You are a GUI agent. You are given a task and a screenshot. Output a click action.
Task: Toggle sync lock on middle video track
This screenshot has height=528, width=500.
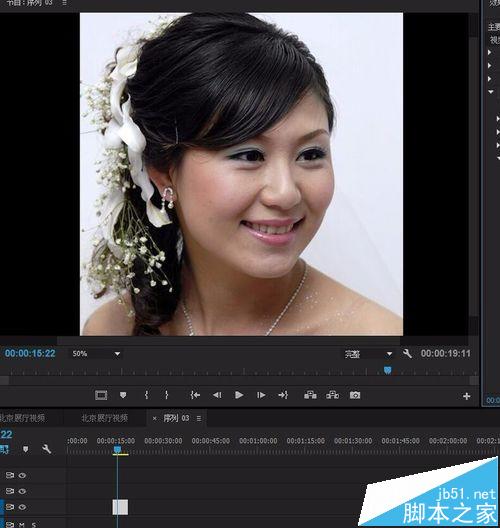pyautogui.click(x=10, y=491)
